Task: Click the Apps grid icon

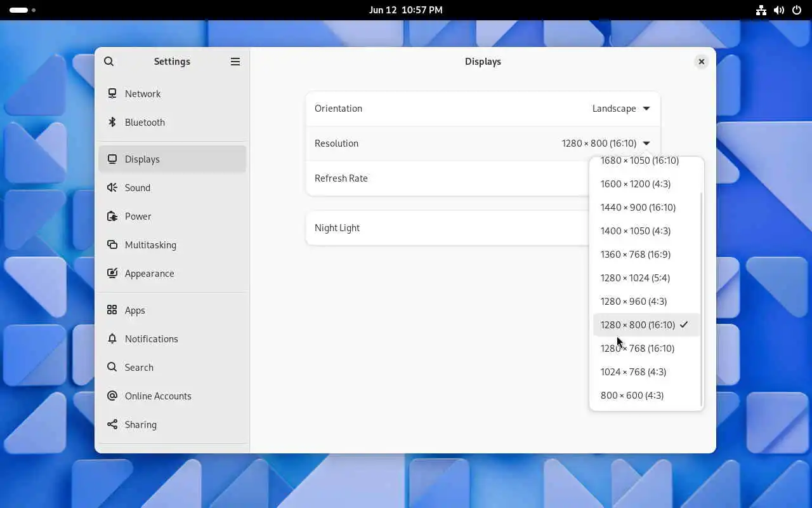Action: point(112,310)
